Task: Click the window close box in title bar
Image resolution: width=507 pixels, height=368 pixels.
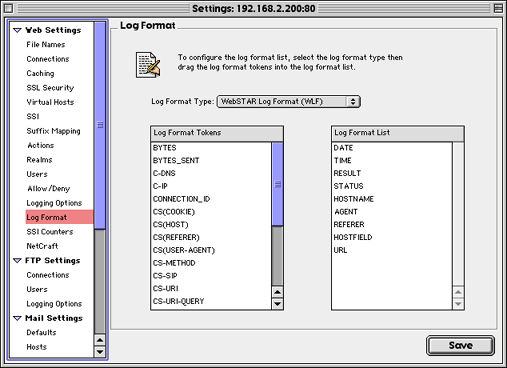Action: click(x=9, y=8)
